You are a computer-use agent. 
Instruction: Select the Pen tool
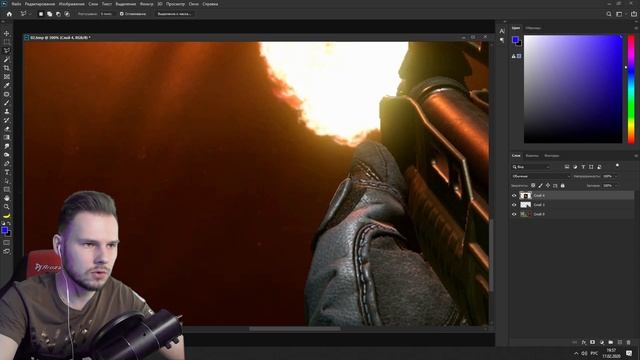[7, 163]
